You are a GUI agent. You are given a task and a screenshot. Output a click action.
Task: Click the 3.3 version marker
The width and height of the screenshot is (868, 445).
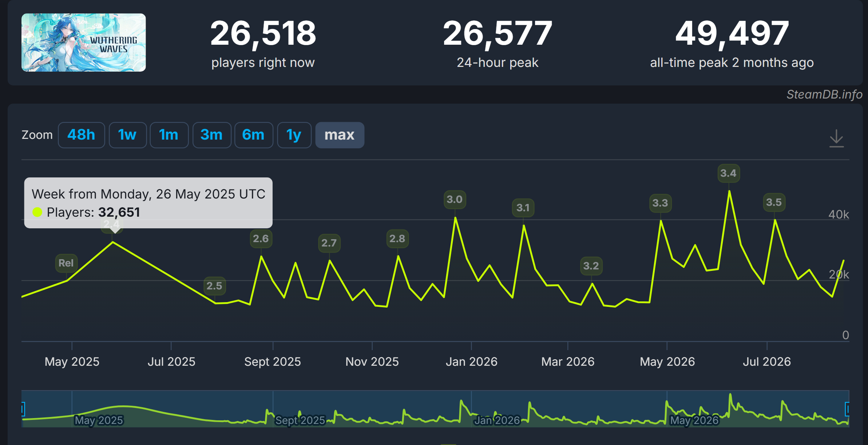(660, 203)
